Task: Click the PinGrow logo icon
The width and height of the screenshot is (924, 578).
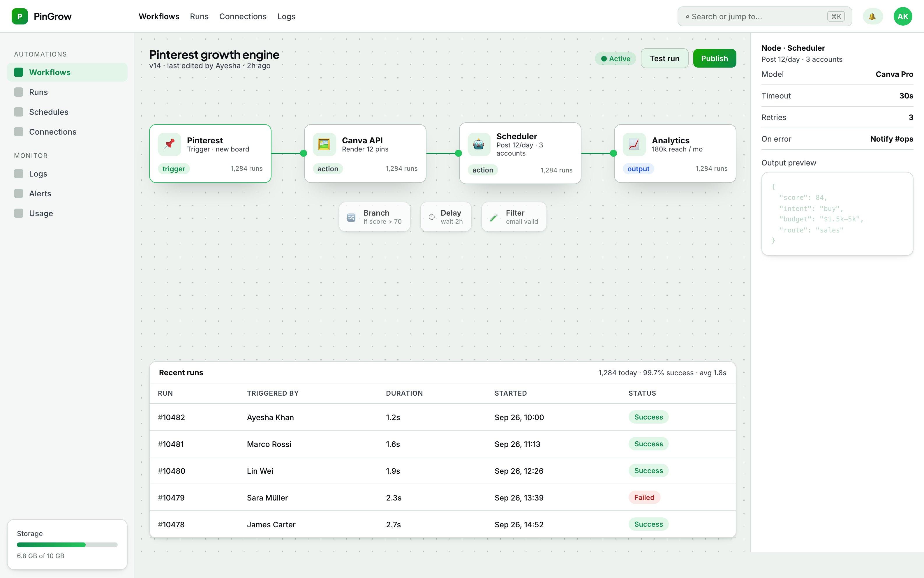Action: 20,16
